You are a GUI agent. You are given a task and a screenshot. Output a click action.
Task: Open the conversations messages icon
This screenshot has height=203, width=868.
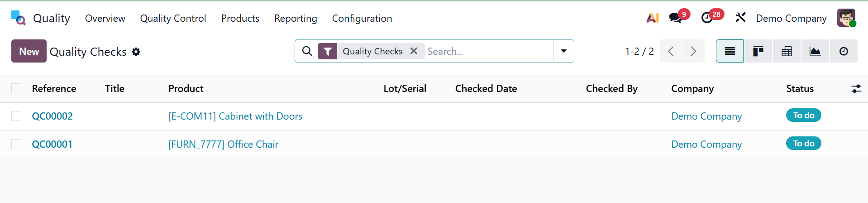[x=676, y=18]
